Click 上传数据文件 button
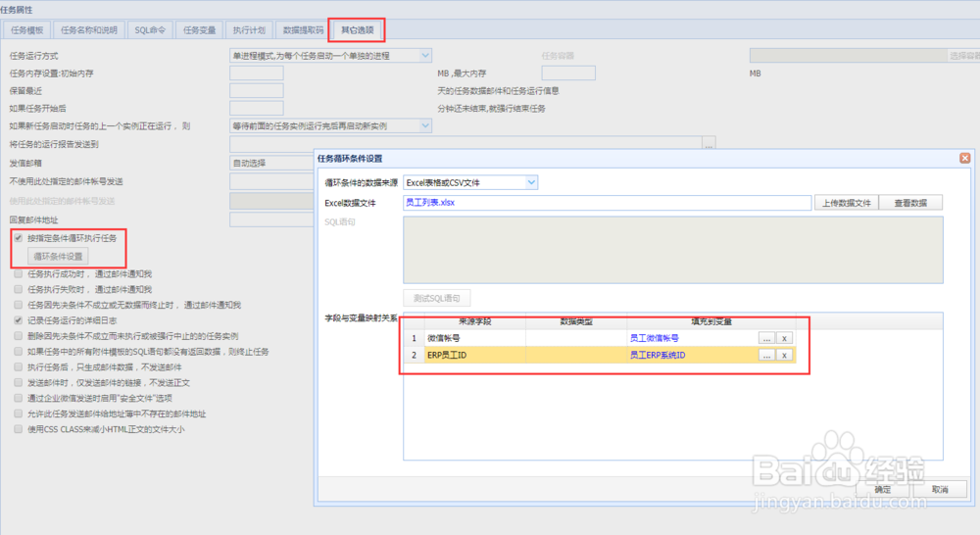Viewport: 980px width, 535px height. [847, 203]
